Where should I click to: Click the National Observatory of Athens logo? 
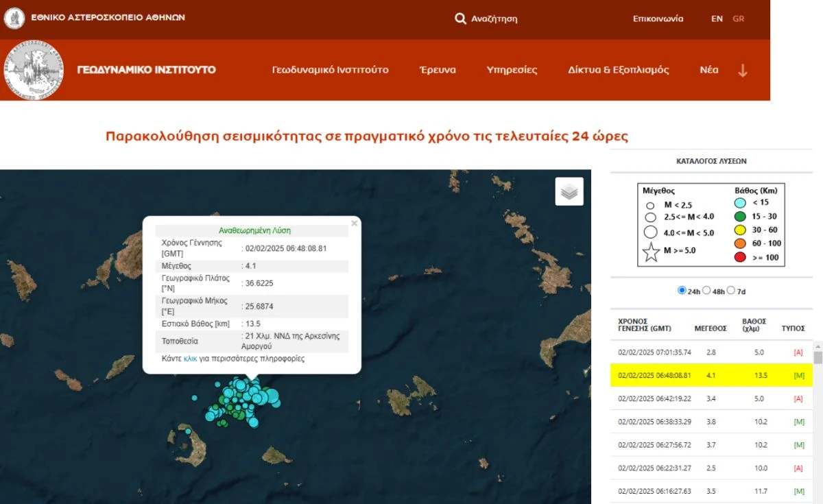pos(14,18)
